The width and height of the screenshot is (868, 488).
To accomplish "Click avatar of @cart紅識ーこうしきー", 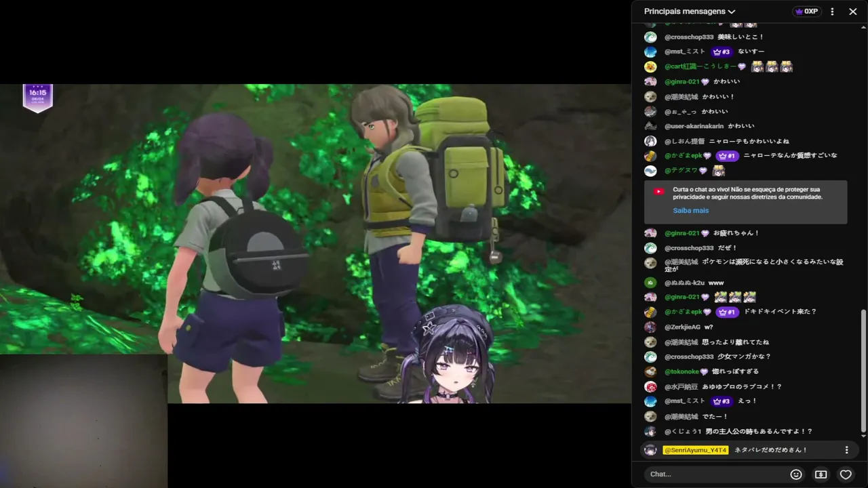I will coord(650,67).
